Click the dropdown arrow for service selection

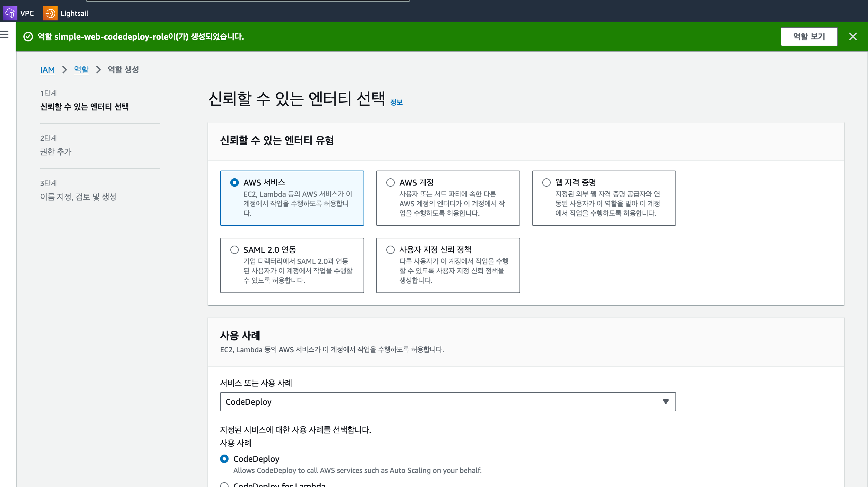click(x=666, y=401)
